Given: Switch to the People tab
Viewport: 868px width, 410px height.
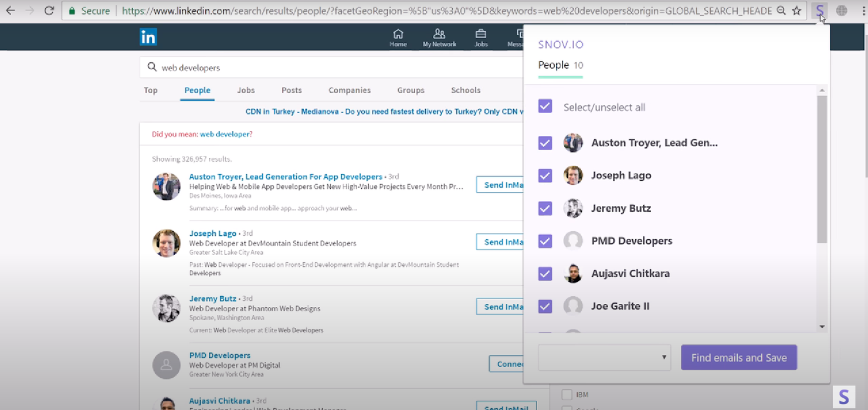Looking at the screenshot, I should click(197, 90).
